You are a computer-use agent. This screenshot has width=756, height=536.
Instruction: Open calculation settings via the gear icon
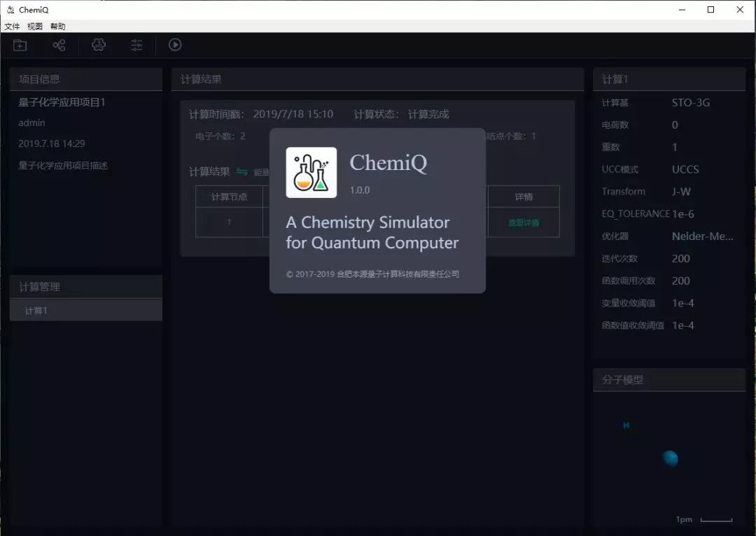(99, 45)
